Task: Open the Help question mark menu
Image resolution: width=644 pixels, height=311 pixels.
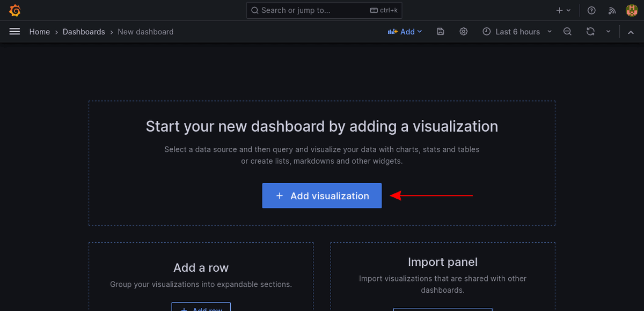Action: [x=591, y=10]
